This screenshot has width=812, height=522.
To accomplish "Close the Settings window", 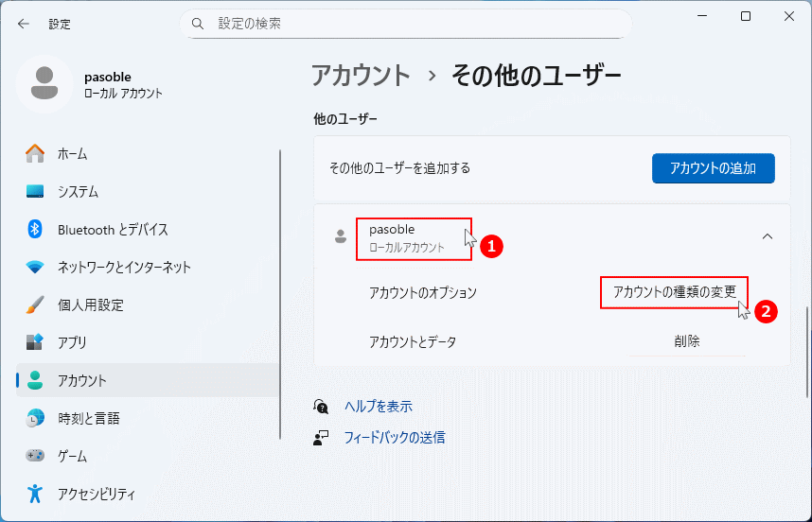I will tap(789, 16).
